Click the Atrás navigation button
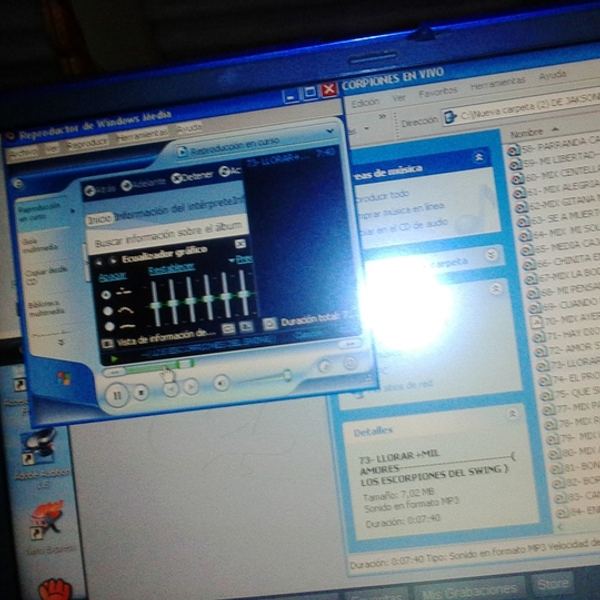Viewport: 600px width, 600px height. (x=101, y=190)
